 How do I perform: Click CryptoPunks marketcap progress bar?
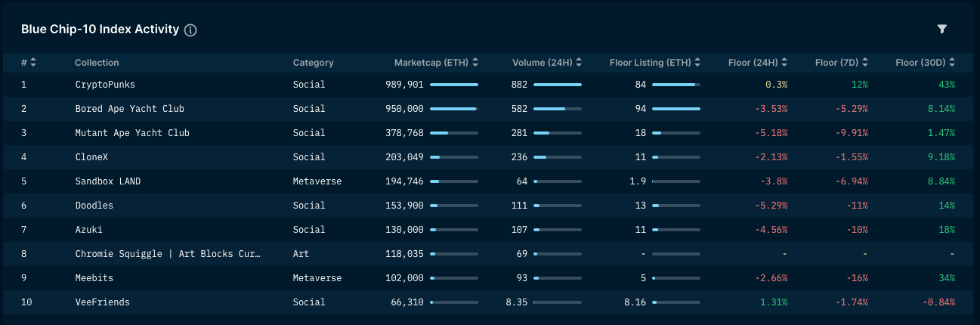click(x=454, y=85)
